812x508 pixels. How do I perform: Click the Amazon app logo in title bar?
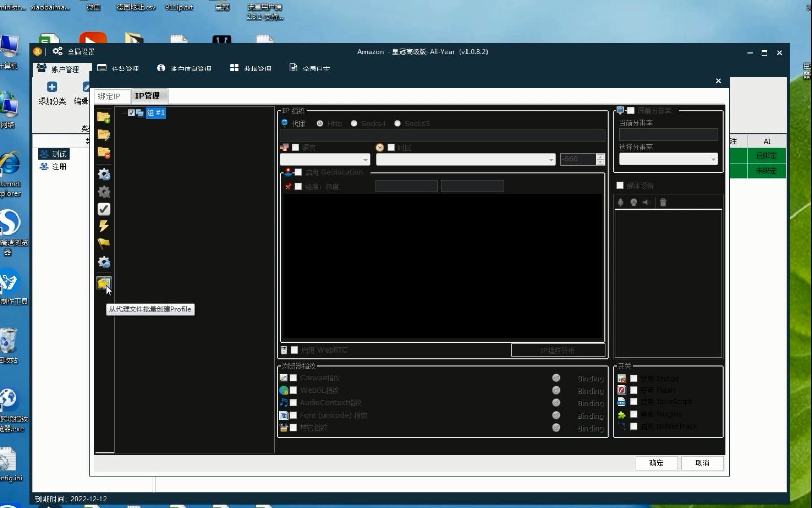[x=37, y=51]
